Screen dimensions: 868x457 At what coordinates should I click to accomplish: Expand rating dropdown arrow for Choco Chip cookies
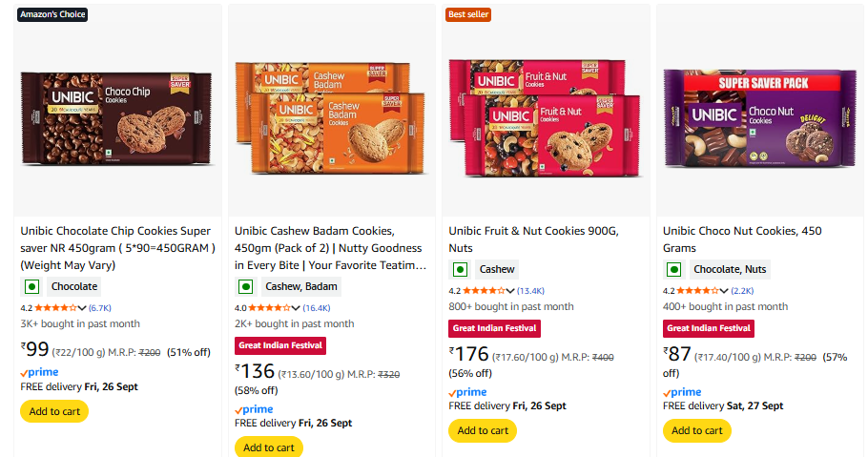[82, 308]
